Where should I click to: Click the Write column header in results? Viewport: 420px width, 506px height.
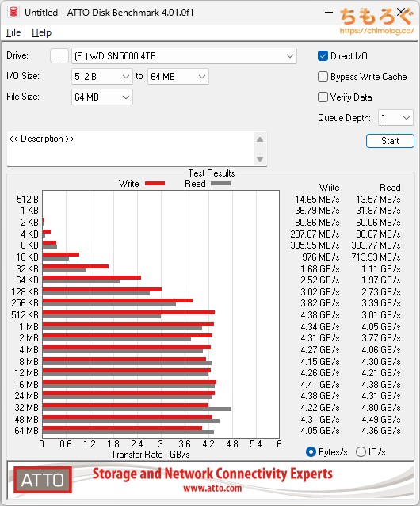point(330,188)
